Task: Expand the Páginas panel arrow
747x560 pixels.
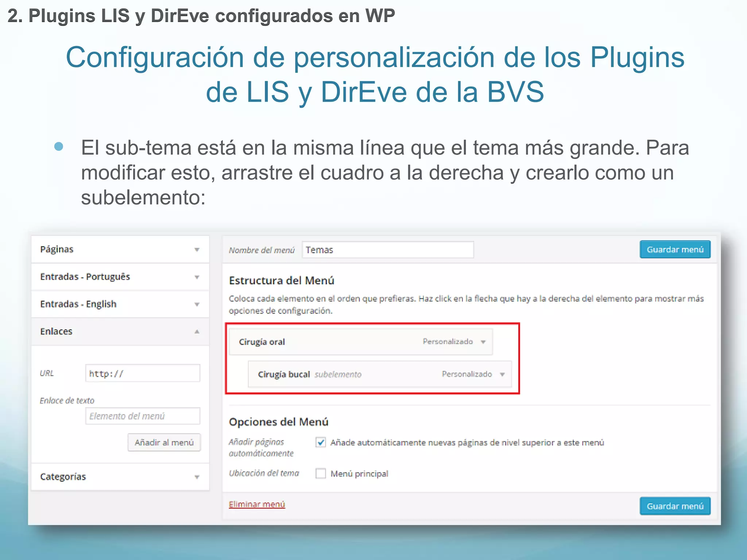Action: [197, 250]
